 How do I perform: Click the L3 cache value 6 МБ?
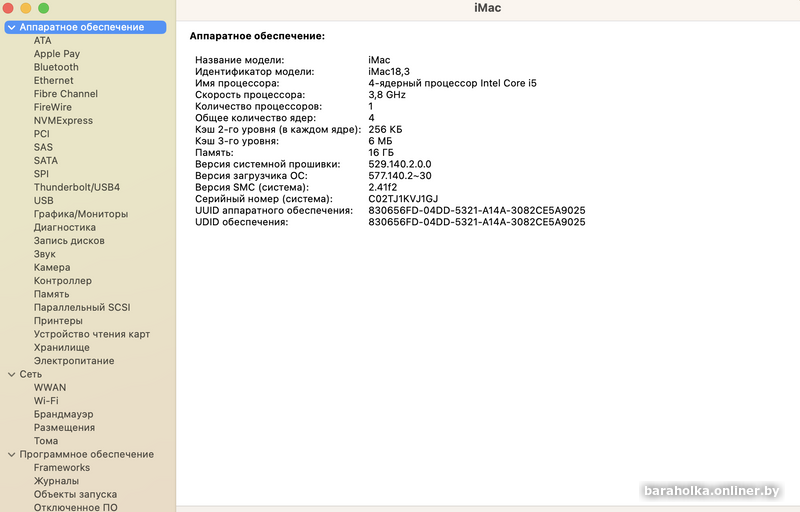(380, 141)
